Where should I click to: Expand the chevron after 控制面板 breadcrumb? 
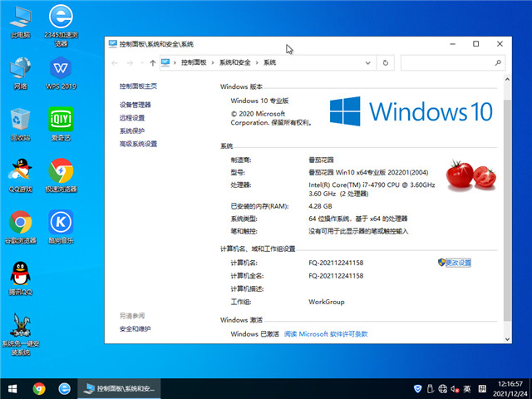pyautogui.click(x=214, y=62)
